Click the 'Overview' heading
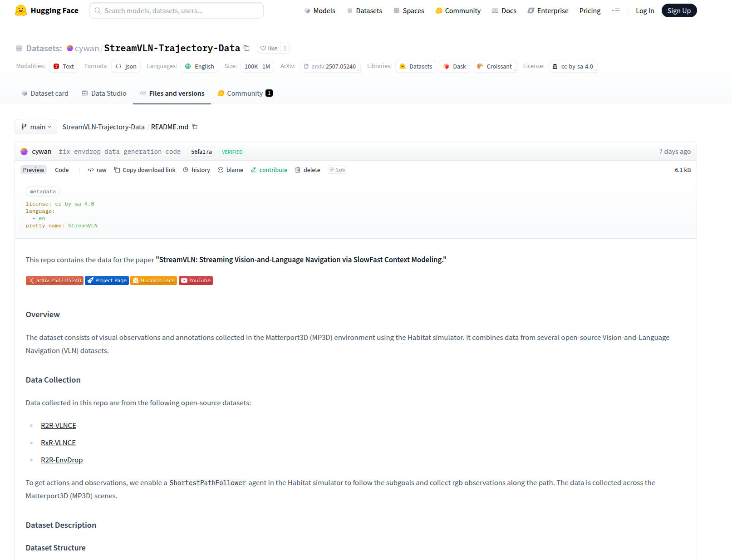The height and width of the screenshot is (560, 732). (x=43, y=314)
